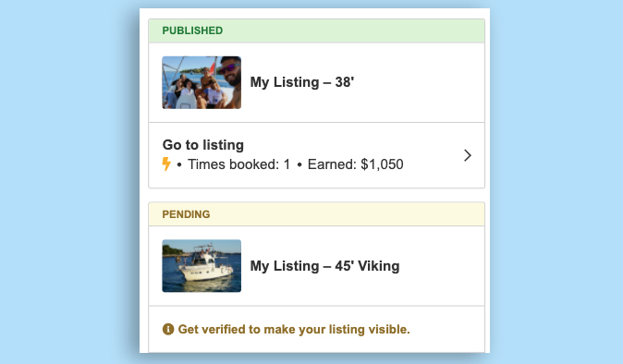
Task: Click blank space right of the 45' Viking title
Action: tap(441, 266)
